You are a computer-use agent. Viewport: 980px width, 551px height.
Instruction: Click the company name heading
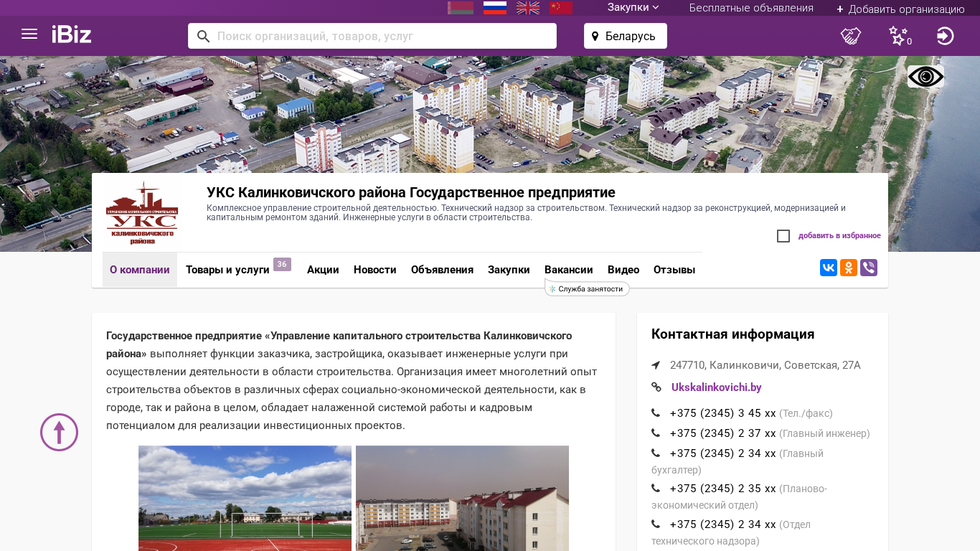point(411,192)
